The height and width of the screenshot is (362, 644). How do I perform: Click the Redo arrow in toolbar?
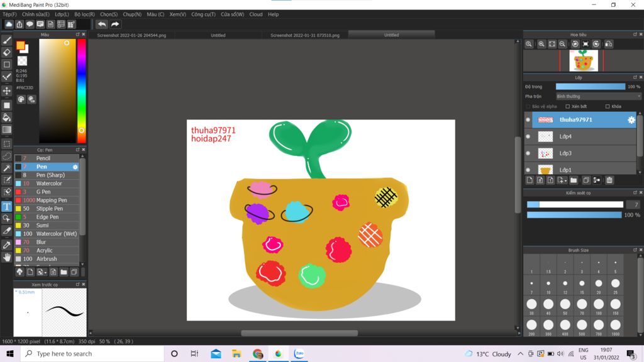(115, 25)
